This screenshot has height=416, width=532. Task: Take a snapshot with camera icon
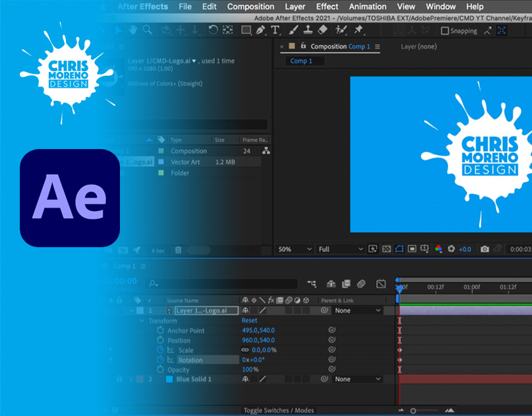[485, 249]
